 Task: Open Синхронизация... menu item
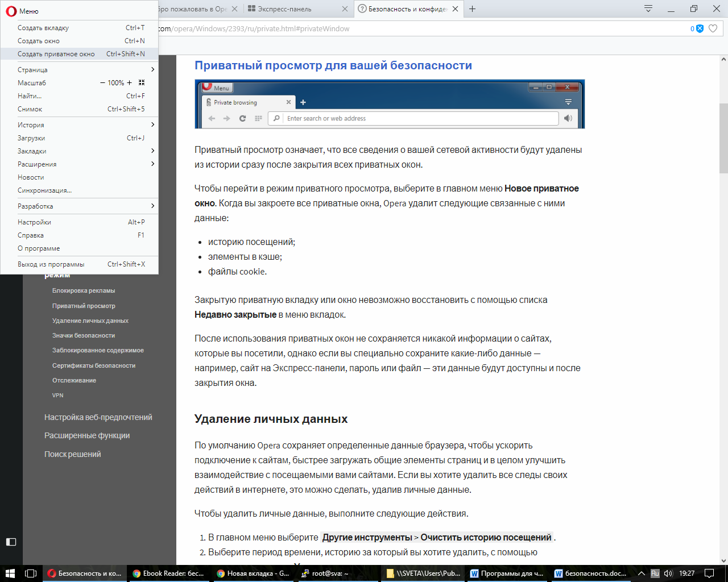79,190
